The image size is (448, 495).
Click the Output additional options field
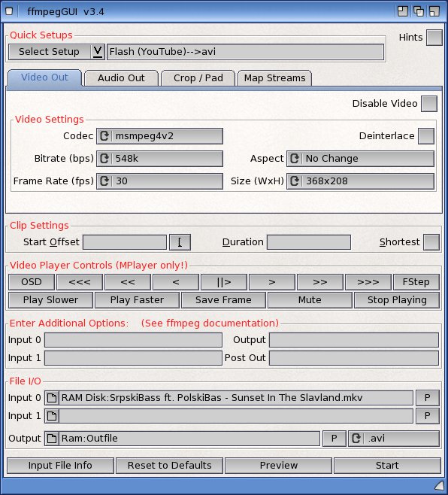(354, 340)
